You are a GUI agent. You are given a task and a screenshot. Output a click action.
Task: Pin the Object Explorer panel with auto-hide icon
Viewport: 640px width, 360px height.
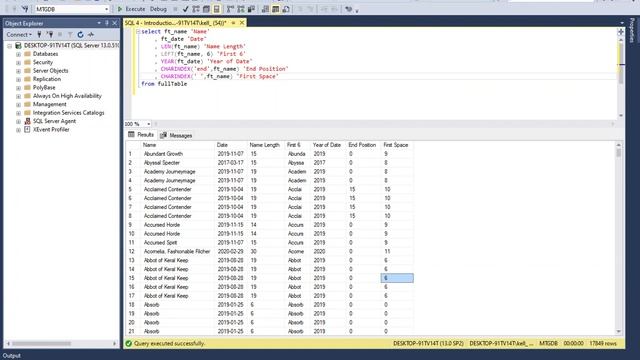[x=107, y=23]
